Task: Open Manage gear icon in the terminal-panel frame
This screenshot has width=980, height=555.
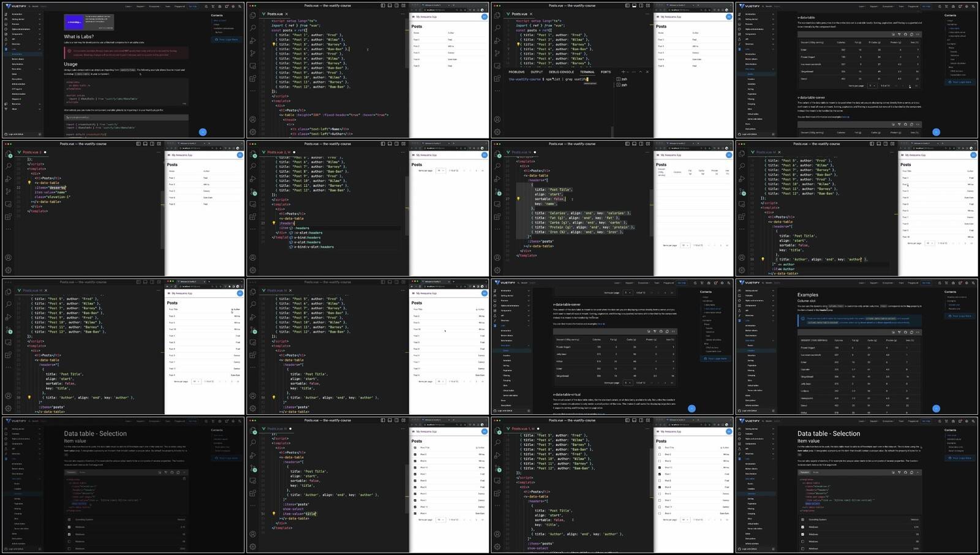Action: click(x=497, y=132)
